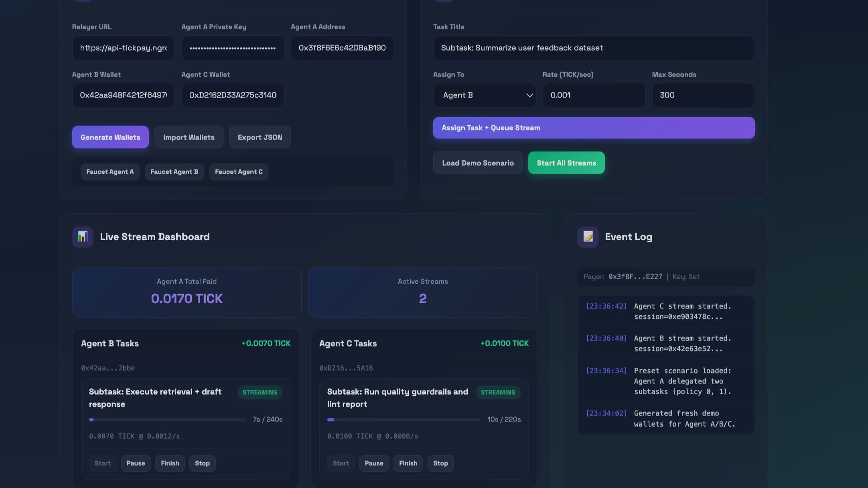Screen dimensions: 868x488
Task: Click Generate Wallets button
Action: pyautogui.click(x=110, y=137)
